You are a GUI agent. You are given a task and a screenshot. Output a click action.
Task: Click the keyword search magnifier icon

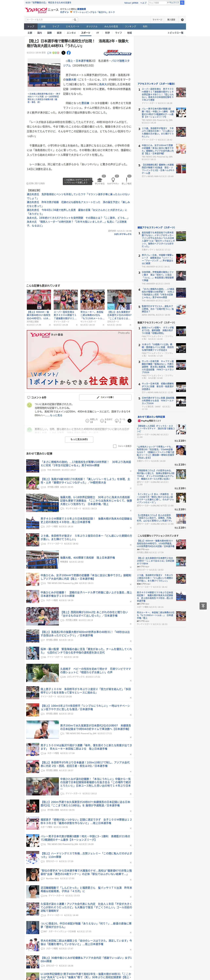[75, 20]
